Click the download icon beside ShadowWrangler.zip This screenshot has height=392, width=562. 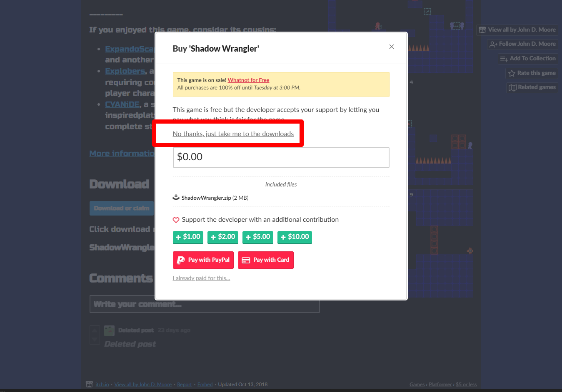pos(176,197)
